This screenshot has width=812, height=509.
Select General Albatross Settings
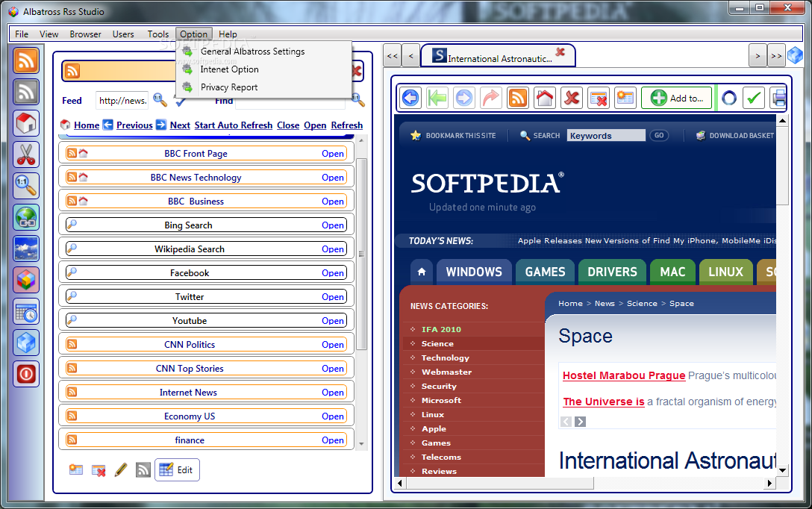(x=253, y=51)
